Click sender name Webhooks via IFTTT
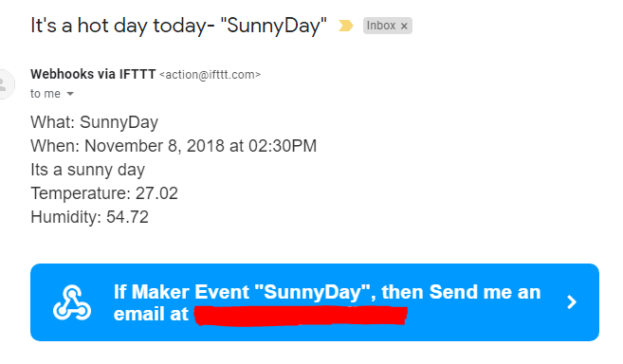The height and width of the screenshot is (364, 623). click(93, 74)
